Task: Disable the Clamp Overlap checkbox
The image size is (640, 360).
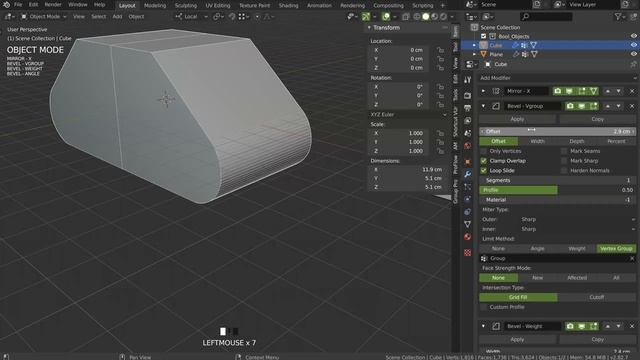Action: pyautogui.click(x=484, y=161)
